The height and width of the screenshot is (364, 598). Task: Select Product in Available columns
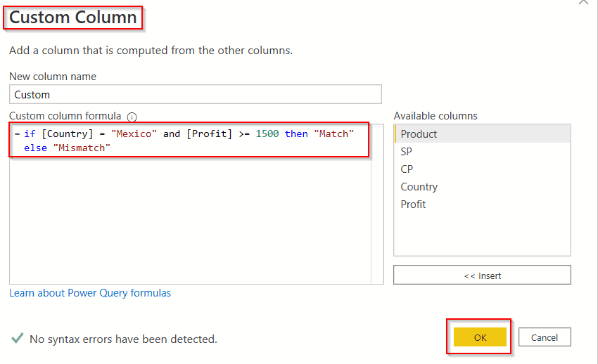pyautogui.click(x=482, y=134)
